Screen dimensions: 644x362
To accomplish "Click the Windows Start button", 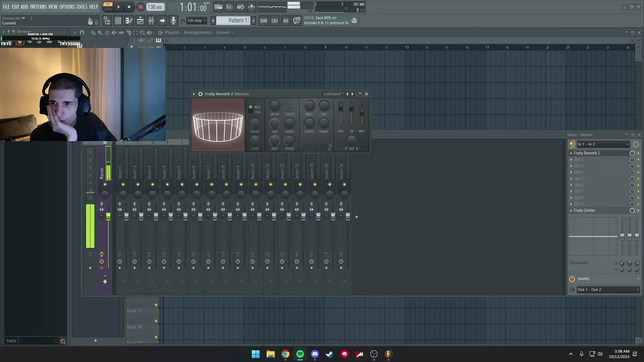I will [x=256, y=354].
